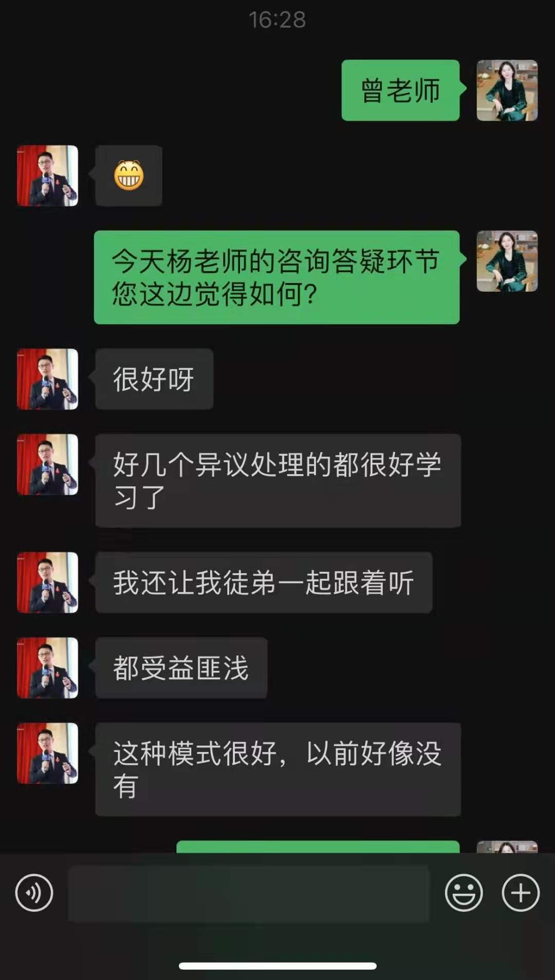The image size is (555, 980).
Task: Open the emoji sticker picker
Action: click(464, 893)
